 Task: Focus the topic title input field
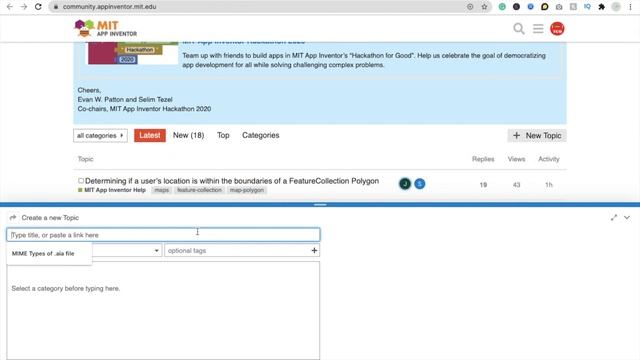coord(163,235)
